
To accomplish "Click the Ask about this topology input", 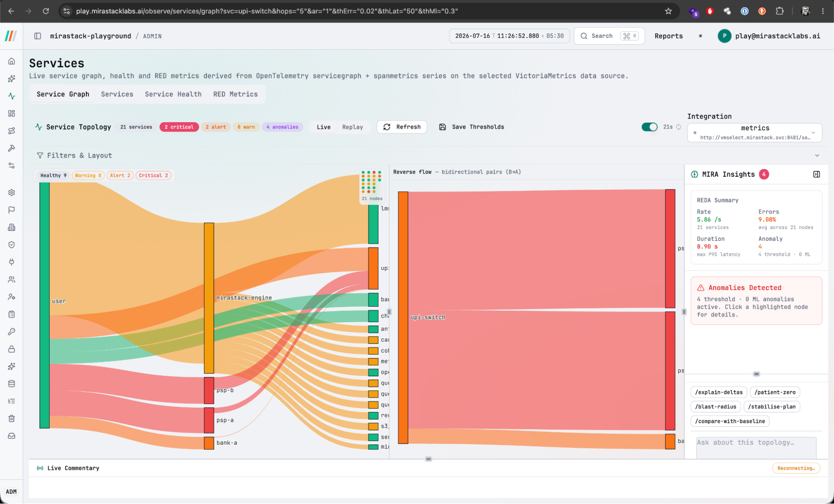I will (x=756, y=448).
